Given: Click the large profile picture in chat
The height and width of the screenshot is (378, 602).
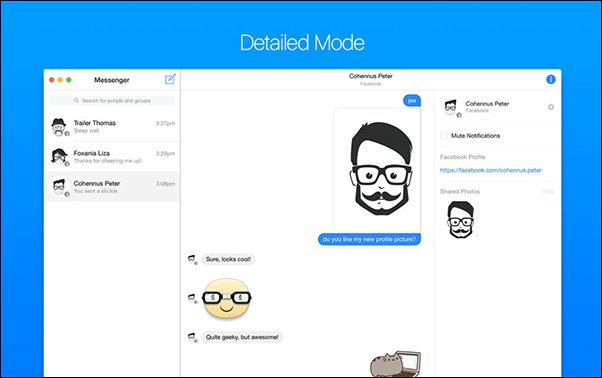Looking at the screenshot, I should coord(377,169).
